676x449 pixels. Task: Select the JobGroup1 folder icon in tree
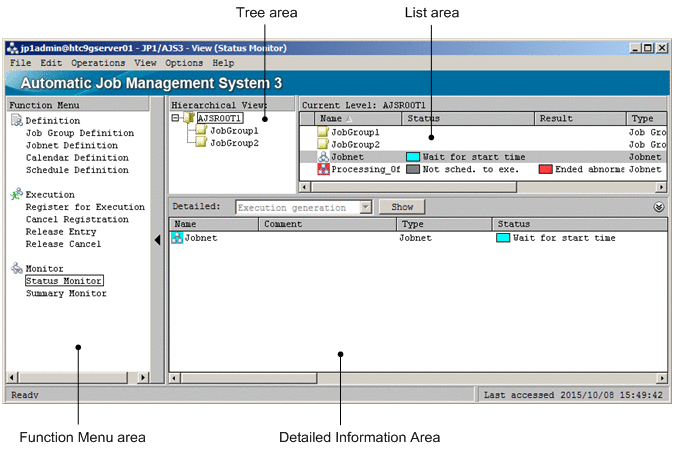point(201,130)
